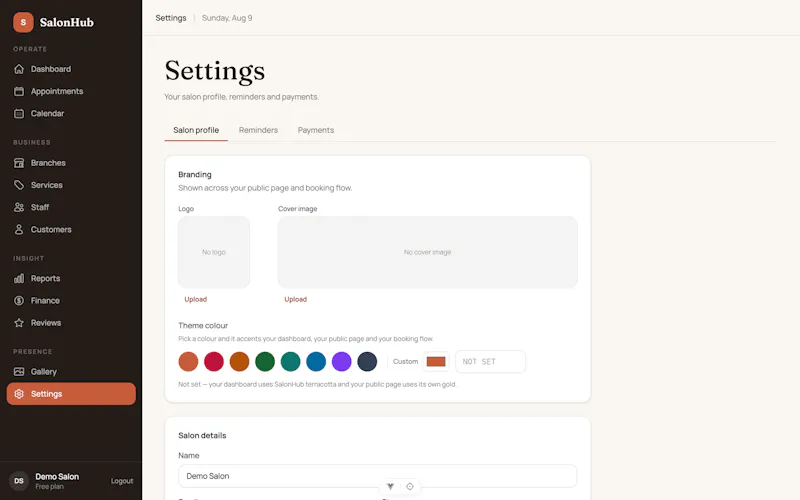
Task: Open the Dashboard house icon
Action: [19, 69]
